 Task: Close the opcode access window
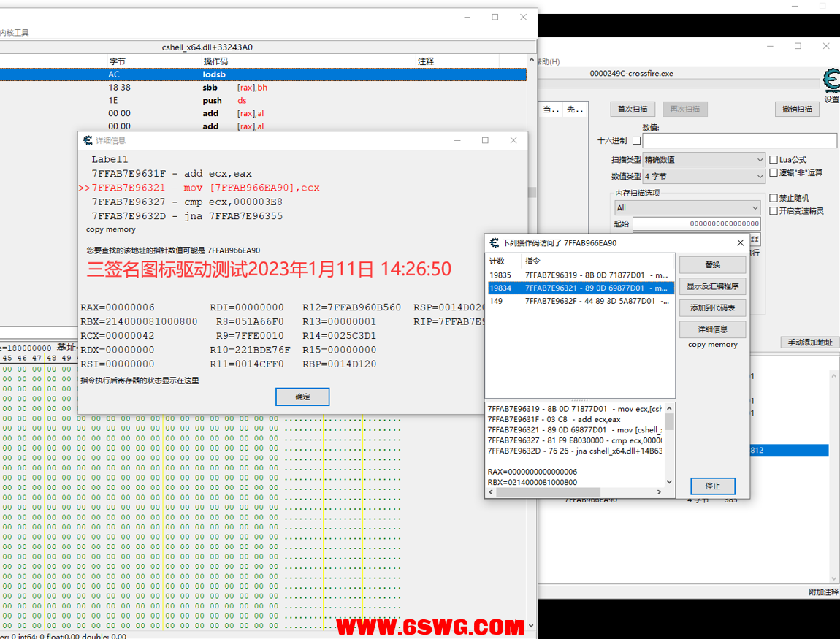741,242
